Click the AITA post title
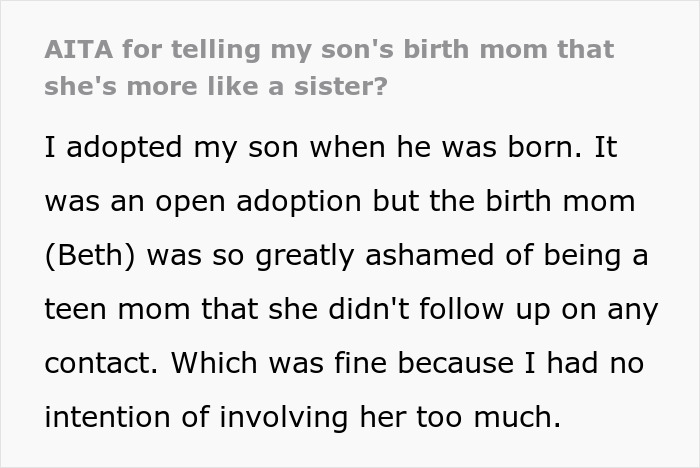The height and width of the screenshot is (468, 700). (x=329, y=66)
